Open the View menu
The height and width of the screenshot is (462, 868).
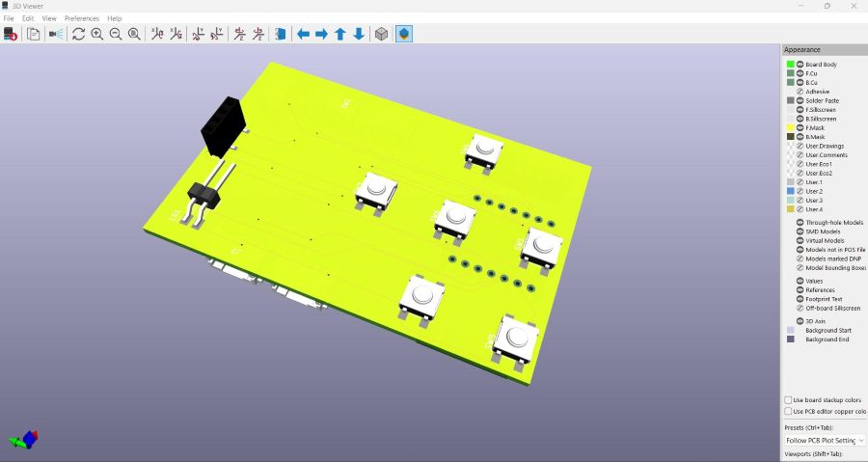click(x=49, y=18)
